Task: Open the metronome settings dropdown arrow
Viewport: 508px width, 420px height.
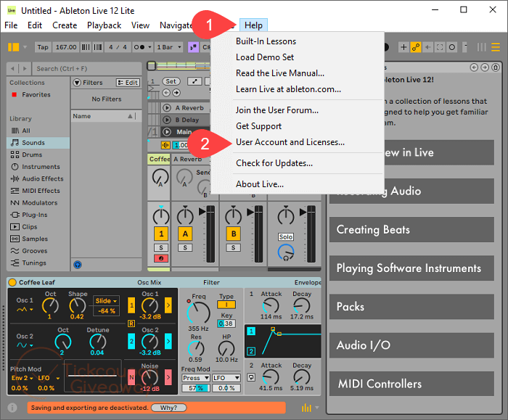Action: [x=149, y=47]
